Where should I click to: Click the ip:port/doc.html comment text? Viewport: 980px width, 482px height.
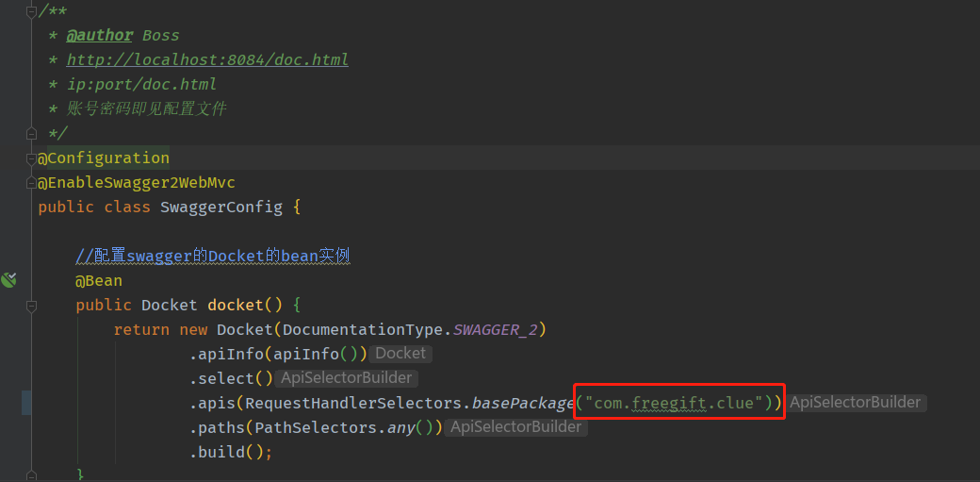(x=141, y=85)
